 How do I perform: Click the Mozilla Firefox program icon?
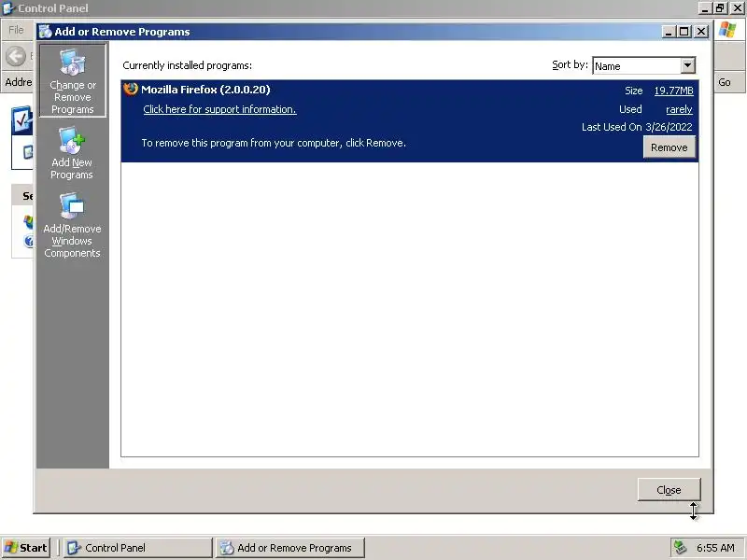[x=131, y=89]
